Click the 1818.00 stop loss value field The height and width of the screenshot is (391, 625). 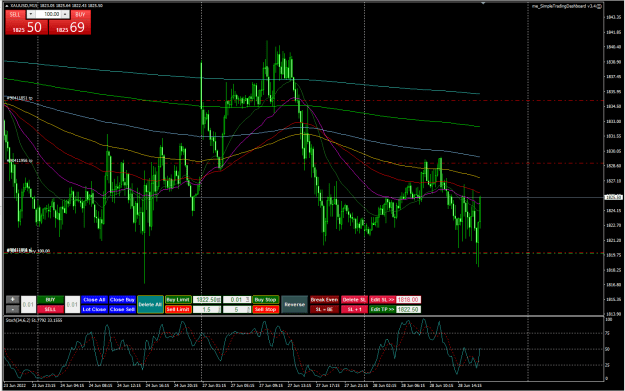pos(409,300)
